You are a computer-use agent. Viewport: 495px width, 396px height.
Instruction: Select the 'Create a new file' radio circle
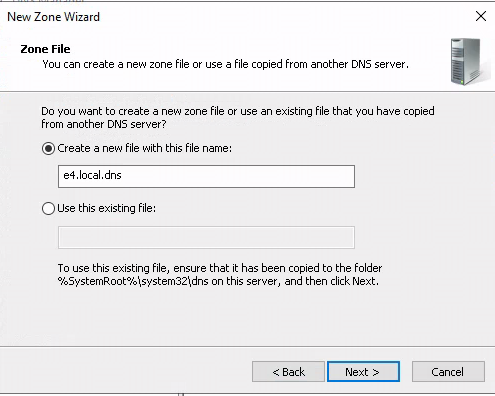pyautogui.click(x=48, y=148)
